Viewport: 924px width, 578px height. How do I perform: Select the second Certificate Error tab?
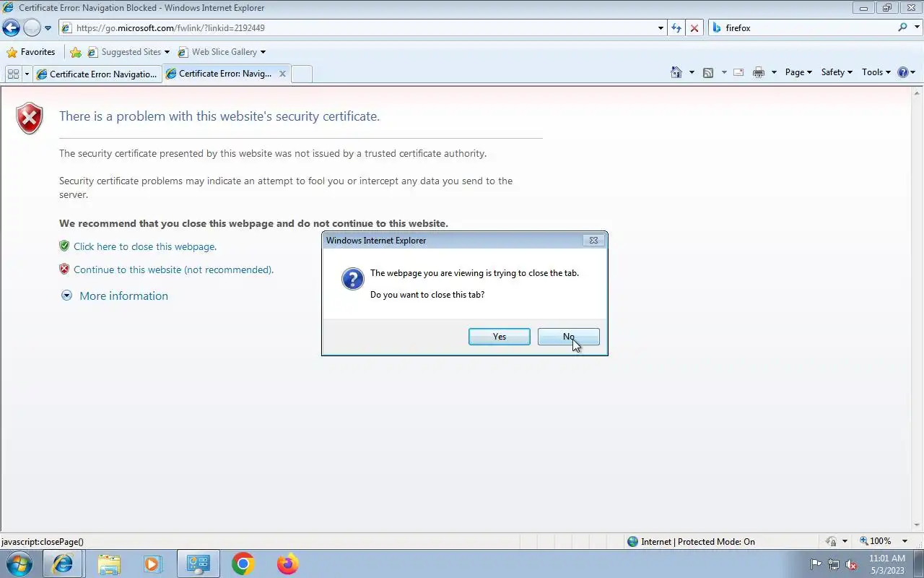click(219, 74)
